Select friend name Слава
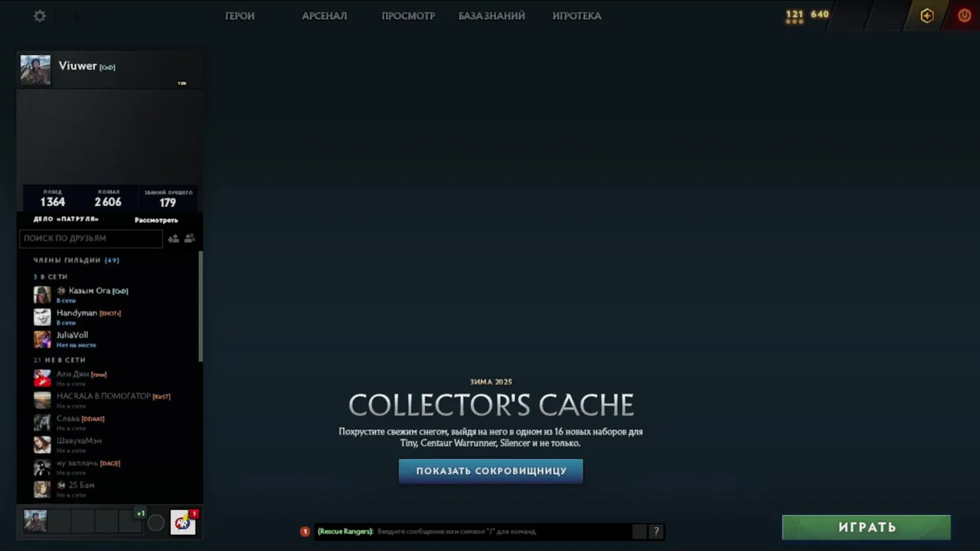 (68, 419)
